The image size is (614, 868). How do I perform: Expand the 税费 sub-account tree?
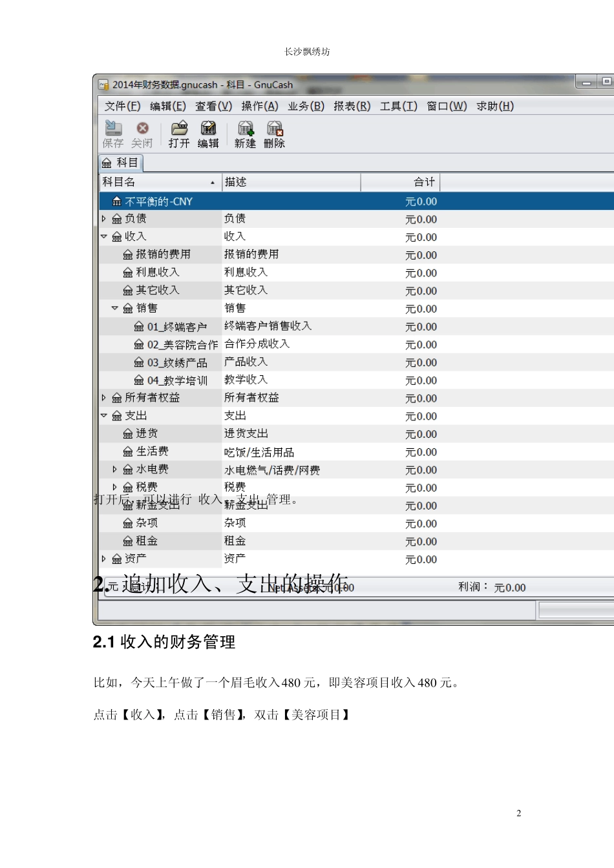(114, 488)
